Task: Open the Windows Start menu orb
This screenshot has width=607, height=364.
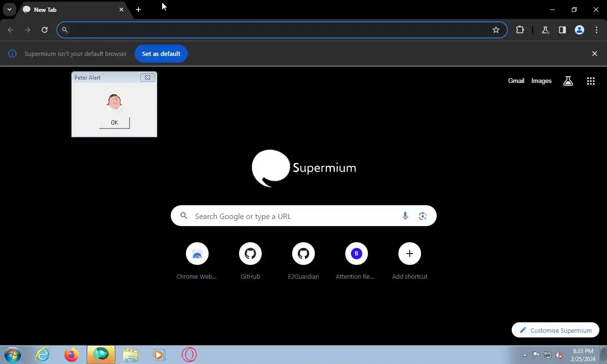Action: [13, 355]
